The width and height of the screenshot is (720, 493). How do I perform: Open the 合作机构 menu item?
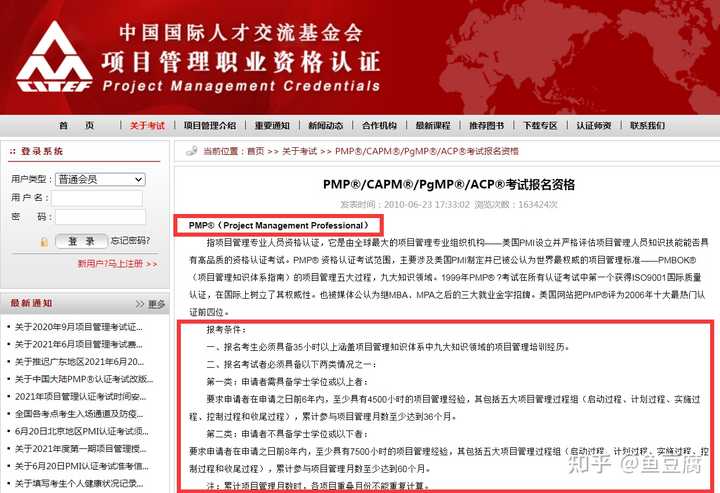[379, 125]
